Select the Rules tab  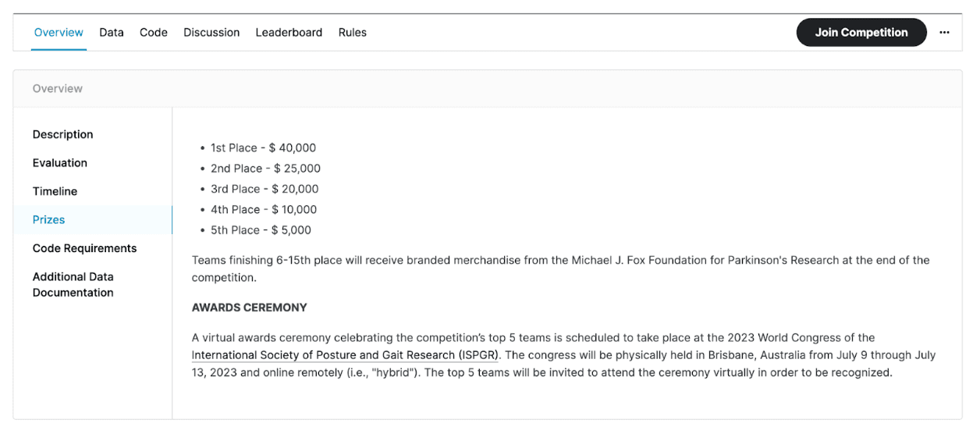click(x=352, y=33)
